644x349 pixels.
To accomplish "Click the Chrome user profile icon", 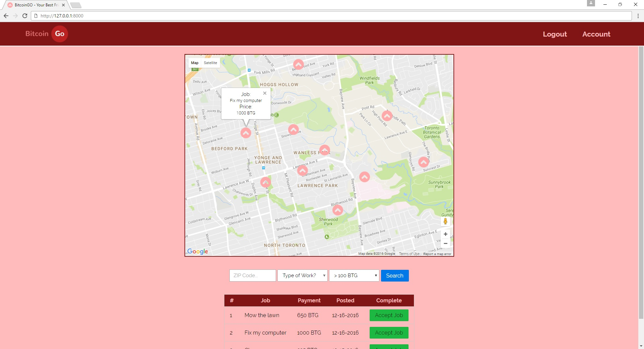I will 591,3.
